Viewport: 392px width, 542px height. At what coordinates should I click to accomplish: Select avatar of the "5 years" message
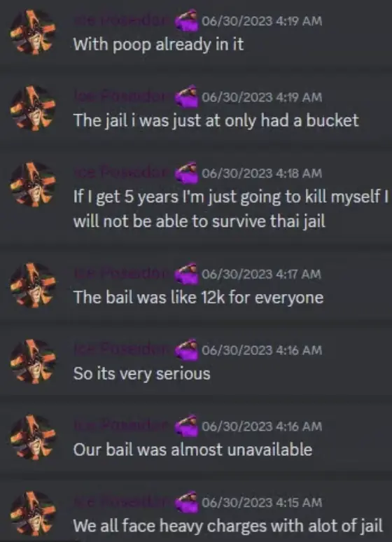coord(33,185)
